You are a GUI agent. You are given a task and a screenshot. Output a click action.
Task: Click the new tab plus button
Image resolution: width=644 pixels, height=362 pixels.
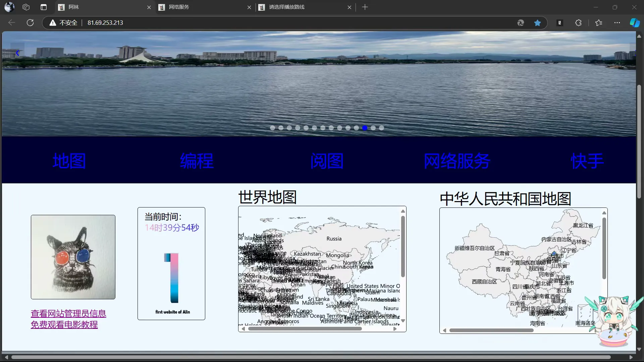tap(365, 7)
